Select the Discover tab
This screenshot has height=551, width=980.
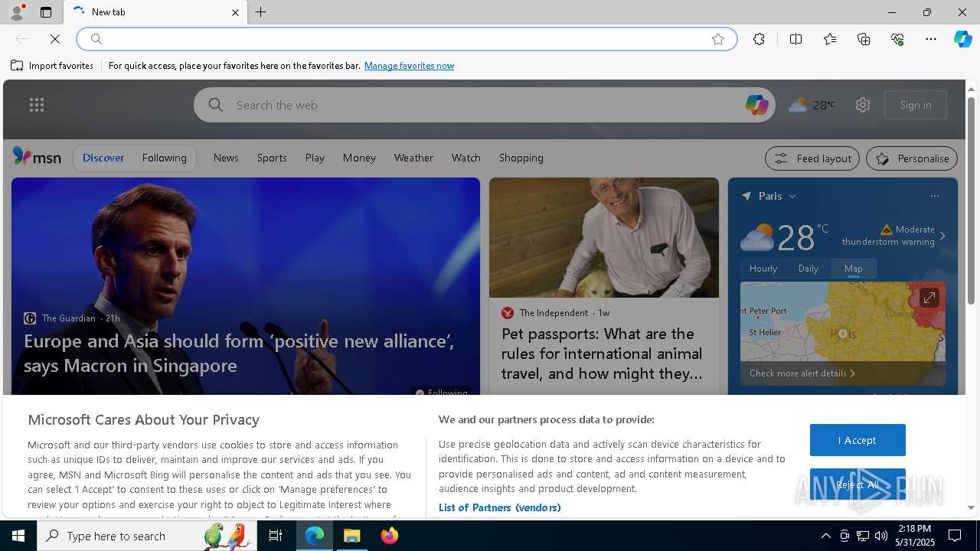click(103, 158)
